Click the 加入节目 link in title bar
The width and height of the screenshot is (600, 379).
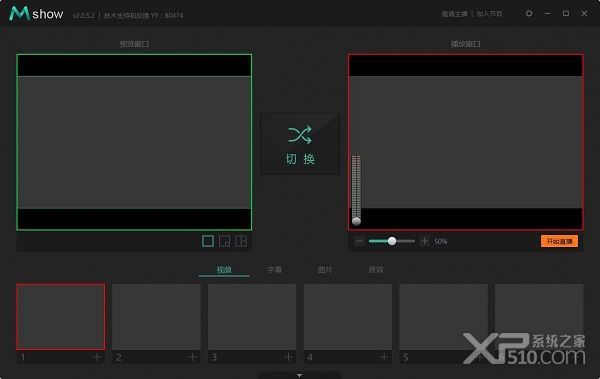489,14
